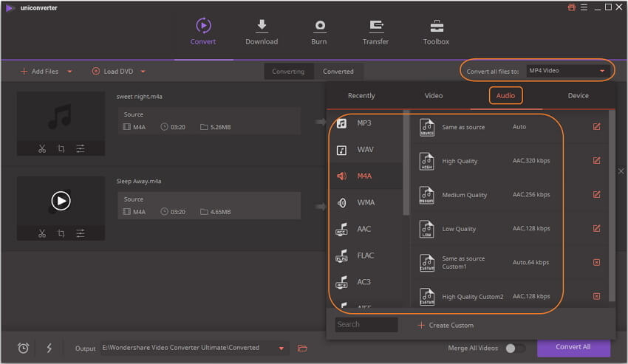Trim the Sleep Away.m4a file with scissors
628x364 pixels.
tap(42, 233)
